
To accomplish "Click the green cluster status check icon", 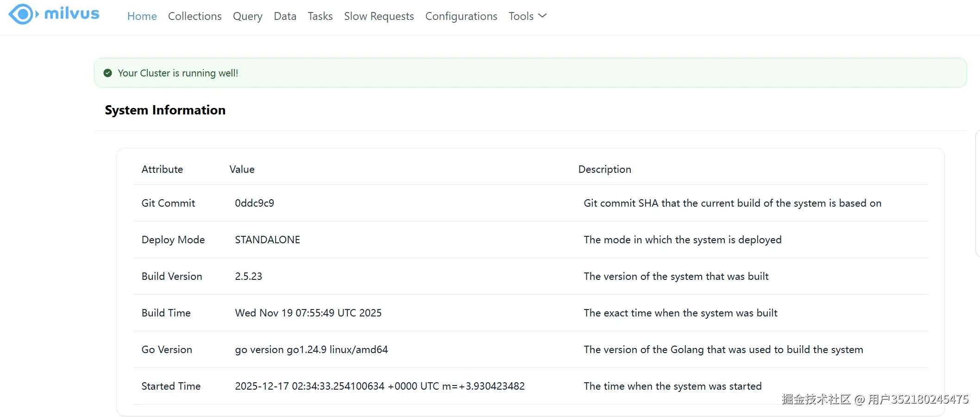I will [108, 73].
